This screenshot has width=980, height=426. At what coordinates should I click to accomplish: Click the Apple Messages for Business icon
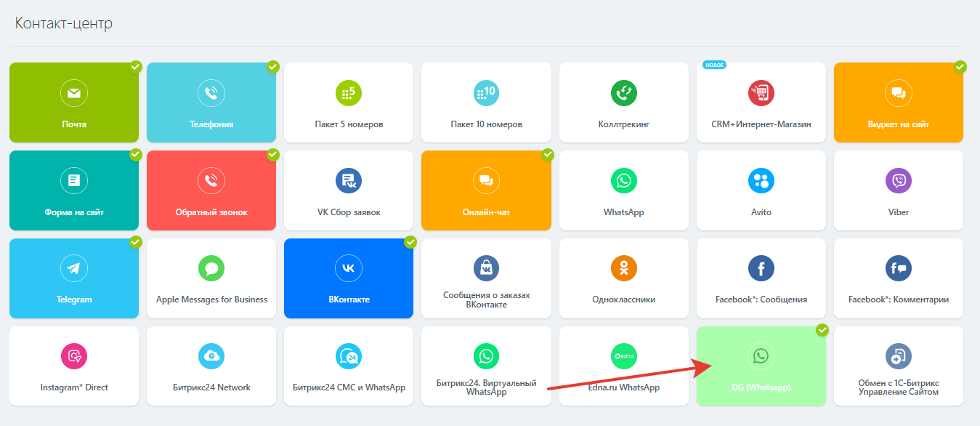tap(211, 269)
